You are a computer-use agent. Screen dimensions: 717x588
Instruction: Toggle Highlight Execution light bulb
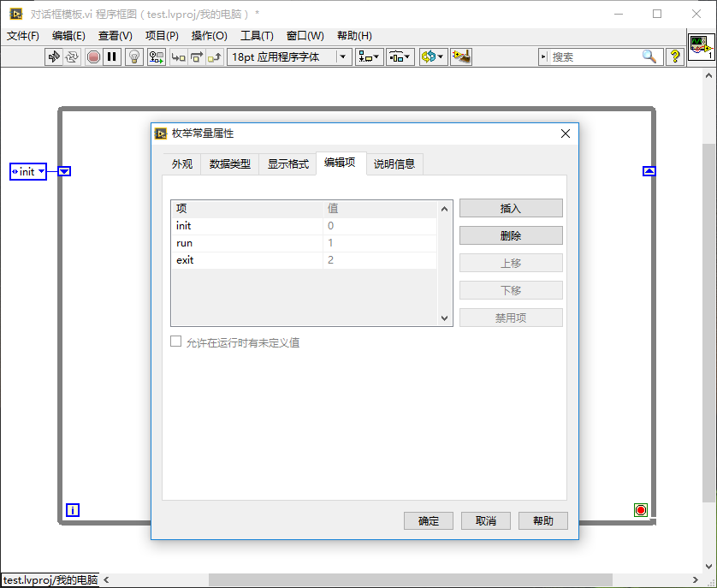134,56
